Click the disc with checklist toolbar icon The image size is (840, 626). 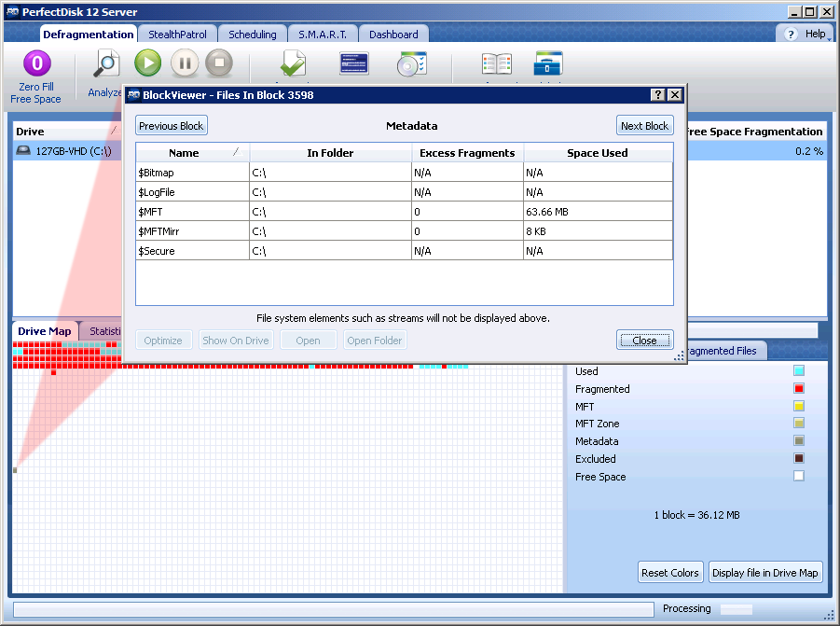412,63
